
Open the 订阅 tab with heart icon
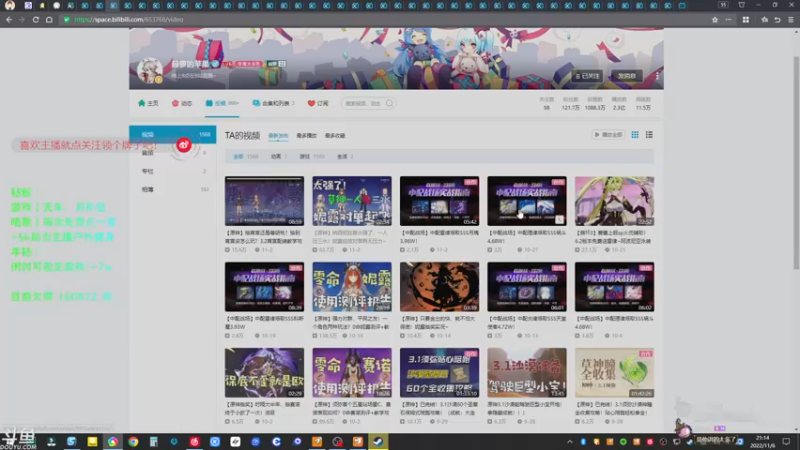tap(318, 103)
